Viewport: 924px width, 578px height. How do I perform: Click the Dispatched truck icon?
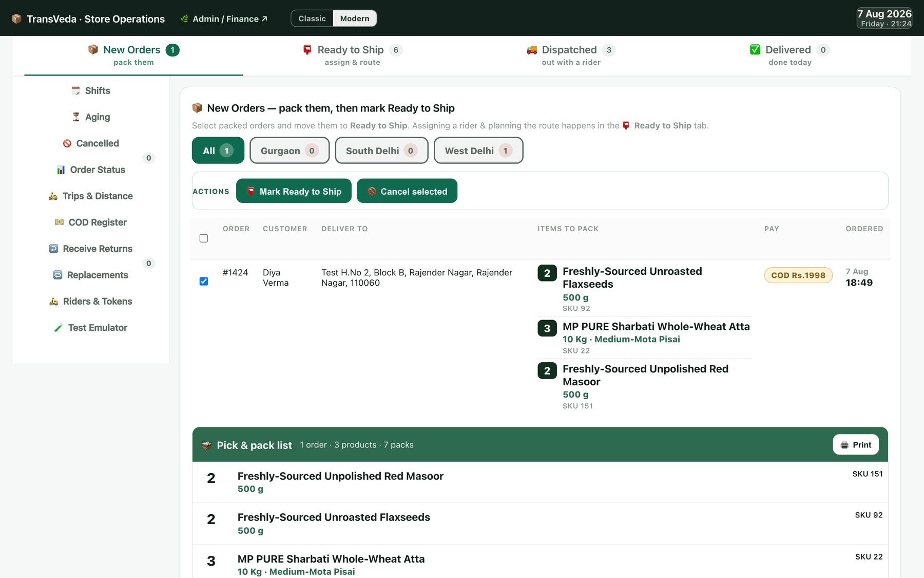coord(532,50)
